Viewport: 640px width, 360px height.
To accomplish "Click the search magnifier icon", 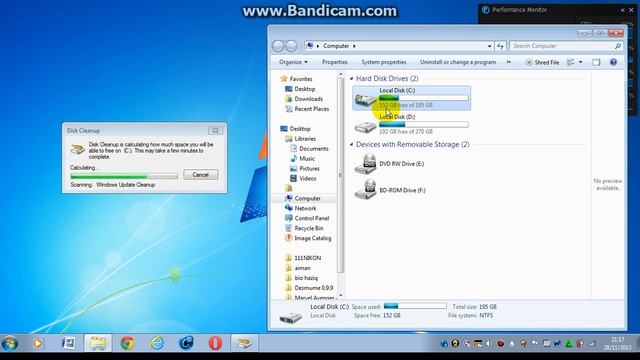I will (618, 46).
